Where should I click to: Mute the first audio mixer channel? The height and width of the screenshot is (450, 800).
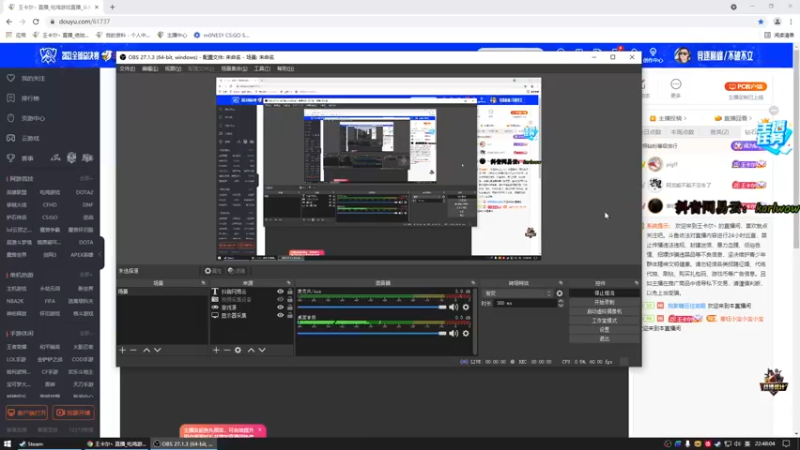coord(453,307)
